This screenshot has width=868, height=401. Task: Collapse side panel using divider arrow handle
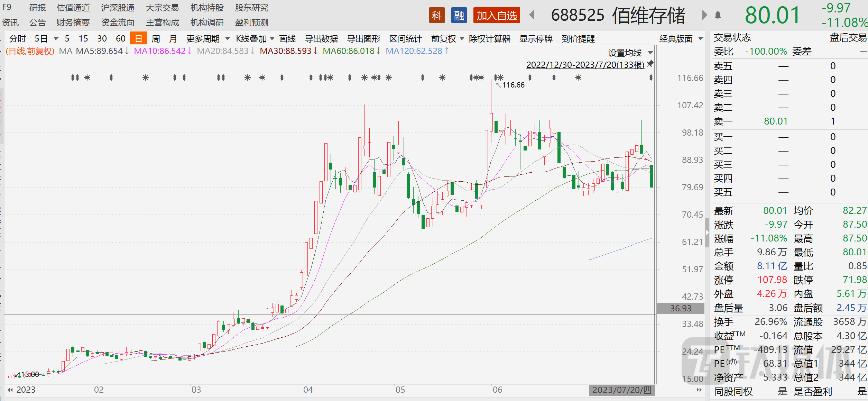click(x=707, y=233)
